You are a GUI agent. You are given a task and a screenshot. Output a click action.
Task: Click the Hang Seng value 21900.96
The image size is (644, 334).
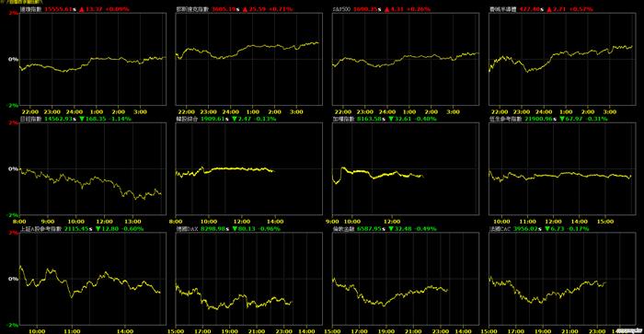coord(538,119)
